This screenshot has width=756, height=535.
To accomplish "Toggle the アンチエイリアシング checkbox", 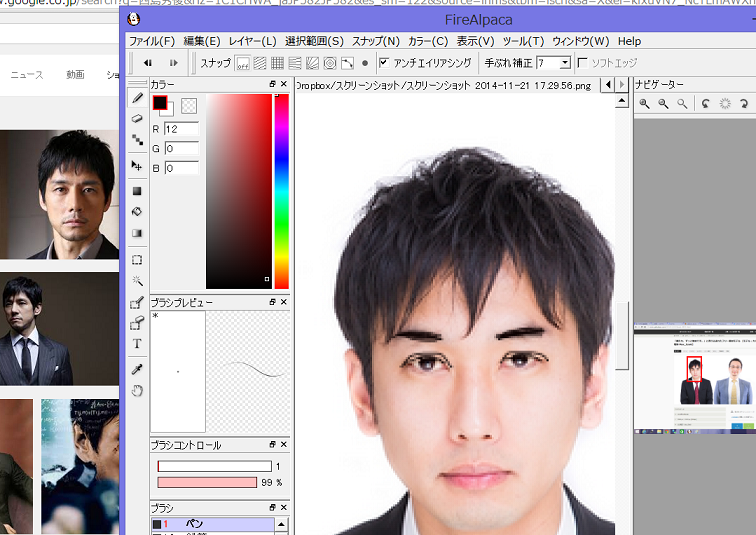I will [x=384, y=62].
